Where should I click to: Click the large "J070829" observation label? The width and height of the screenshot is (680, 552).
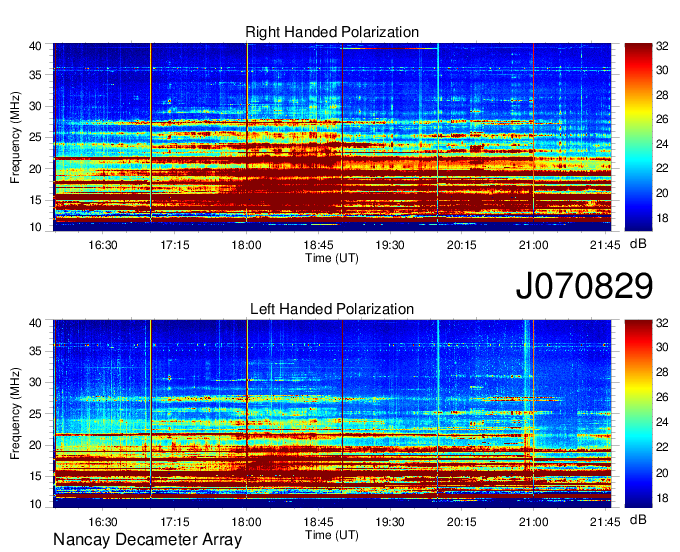(584, 285)
